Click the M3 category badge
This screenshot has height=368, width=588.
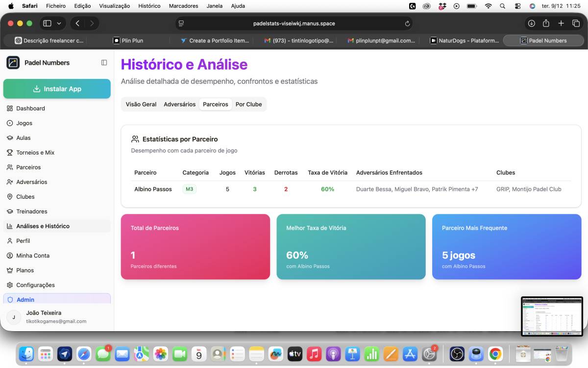[x=189, y=189]
